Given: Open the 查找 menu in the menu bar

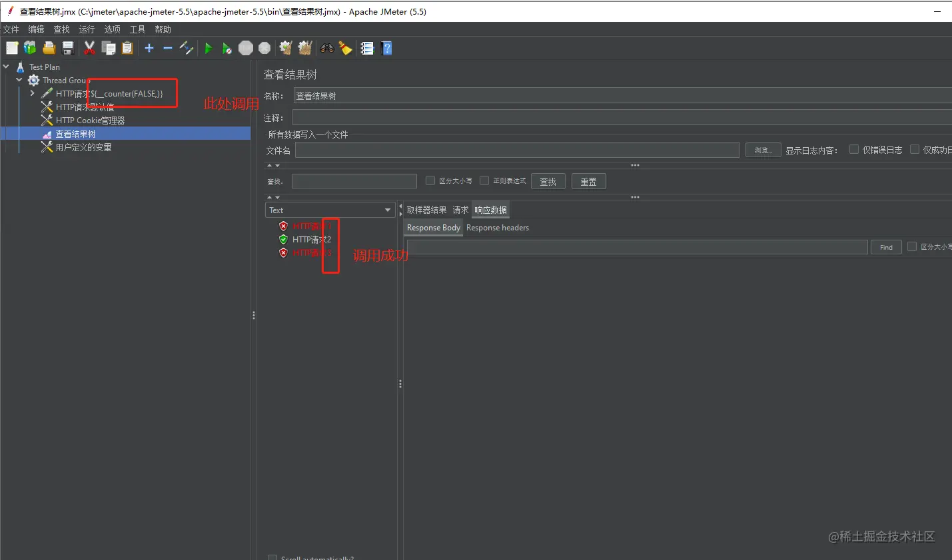Looking at the screenshot, I should [x=61, y=29].
